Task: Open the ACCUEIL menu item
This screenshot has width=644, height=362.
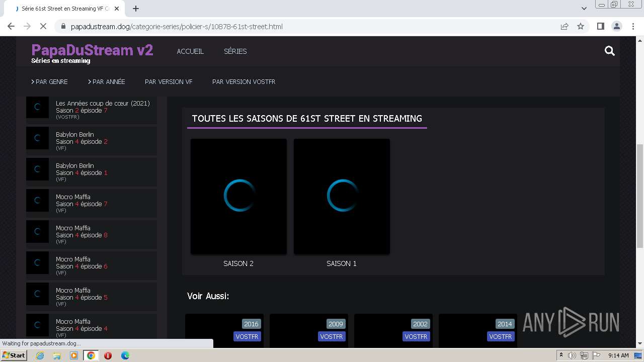Action: tap(190, 51)
